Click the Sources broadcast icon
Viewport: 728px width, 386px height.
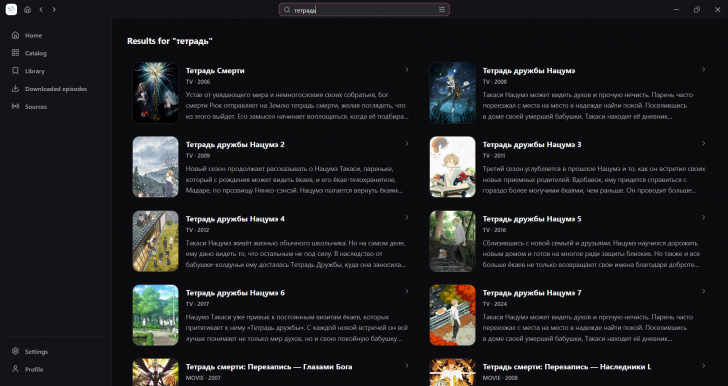coord(15,106)
